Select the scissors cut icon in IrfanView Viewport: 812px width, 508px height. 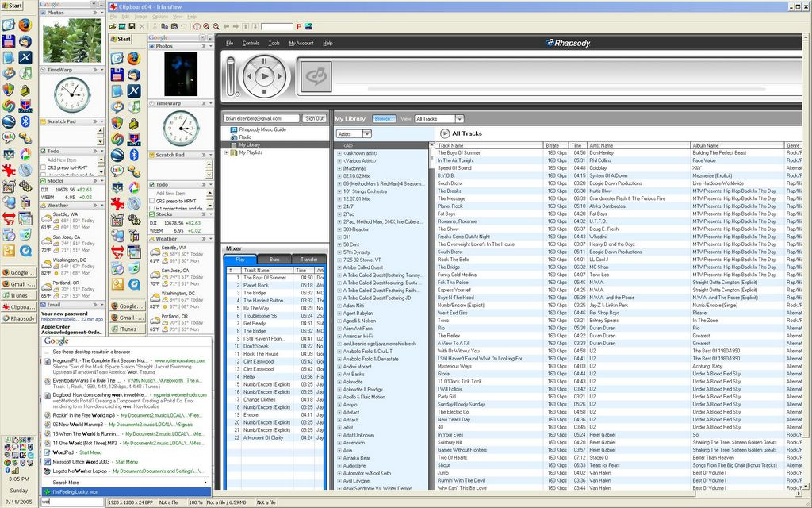[155, 26]
